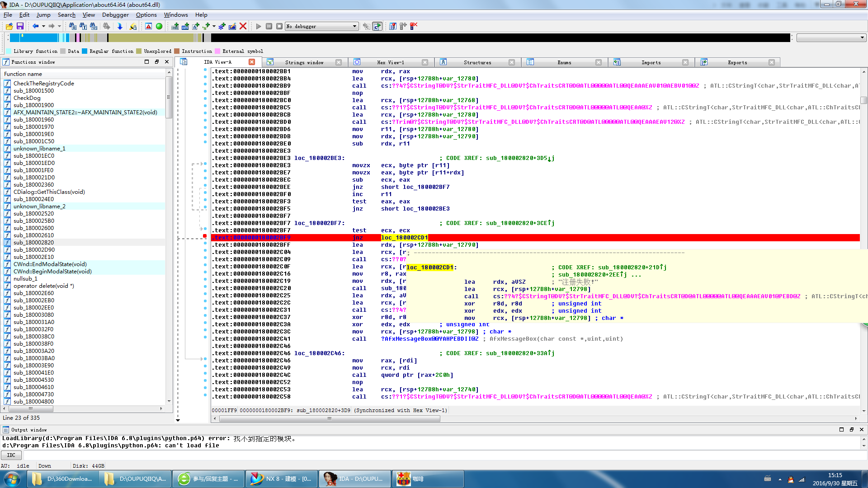Open the empty combo box at top right
This screenshot has height=488, width=868.
pos(830,38)
